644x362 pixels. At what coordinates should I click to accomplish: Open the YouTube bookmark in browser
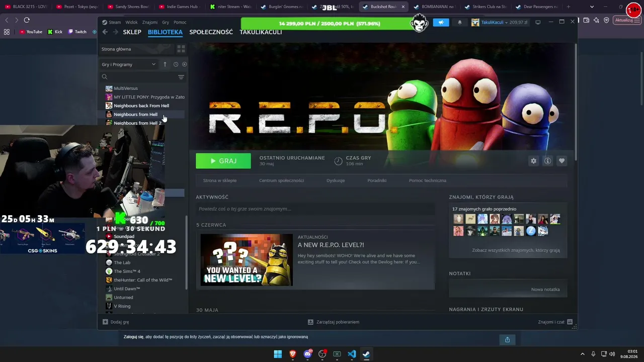pyautogui.click(x=31, y=32)
